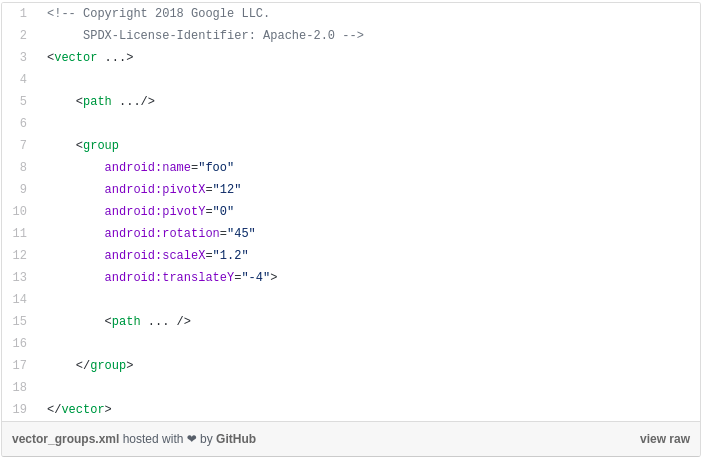
Task: Click line number 13 in gutter
Action: point(20,278)
